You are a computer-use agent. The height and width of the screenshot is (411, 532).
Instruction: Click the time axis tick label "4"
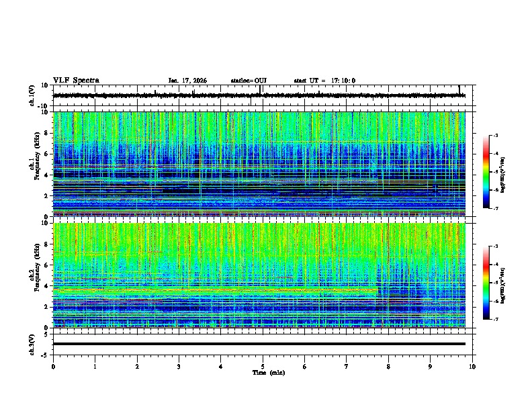[221, 367]
